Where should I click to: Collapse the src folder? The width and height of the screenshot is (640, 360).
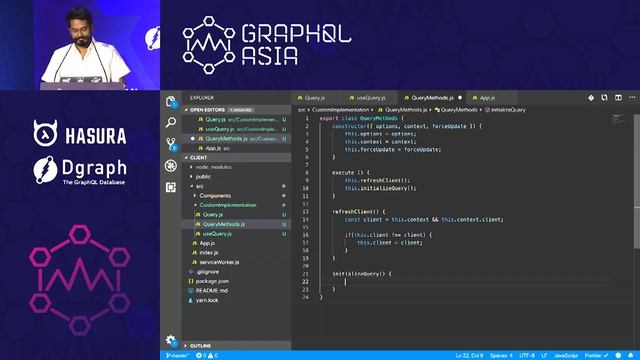point(236,186)
